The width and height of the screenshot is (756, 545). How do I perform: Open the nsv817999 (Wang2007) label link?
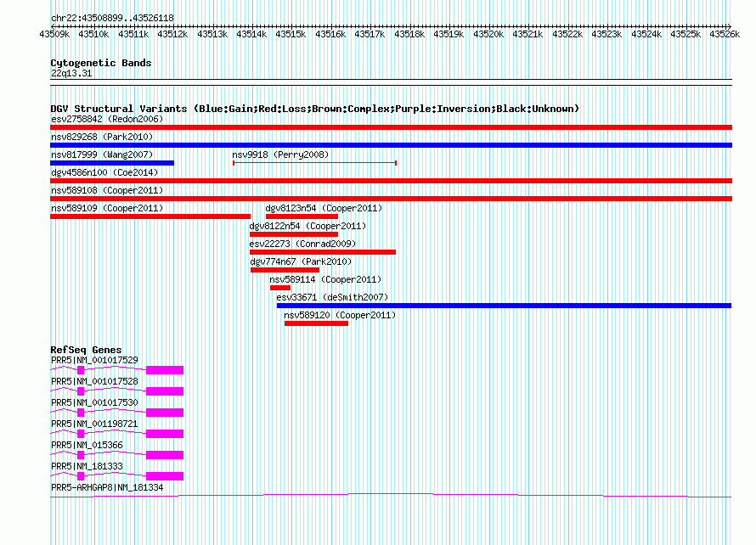pos(102,155)
